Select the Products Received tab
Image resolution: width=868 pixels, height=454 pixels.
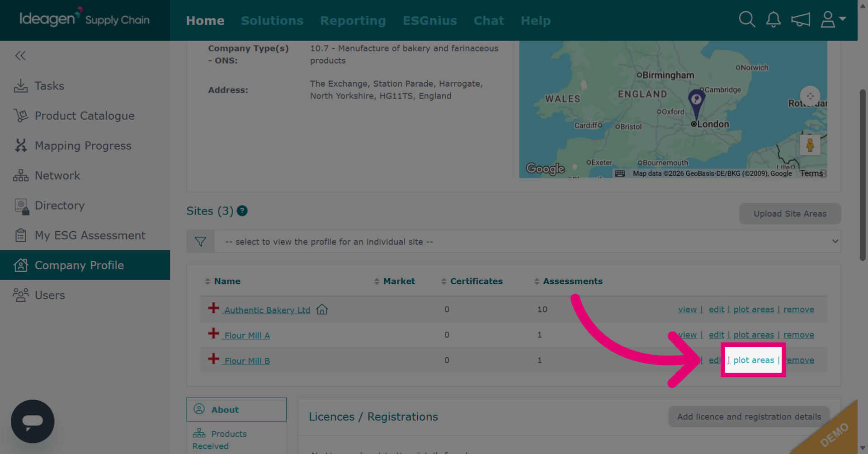236,440
